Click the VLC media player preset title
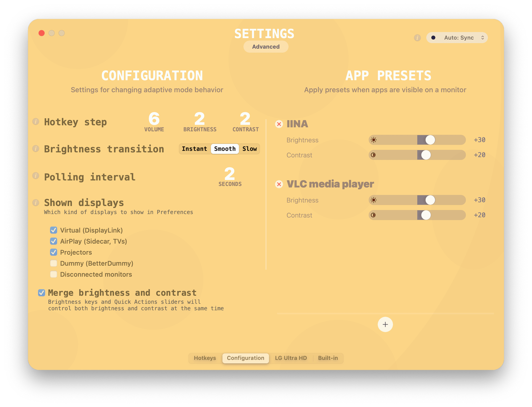The image size is (532, 407). pos(330,184)
